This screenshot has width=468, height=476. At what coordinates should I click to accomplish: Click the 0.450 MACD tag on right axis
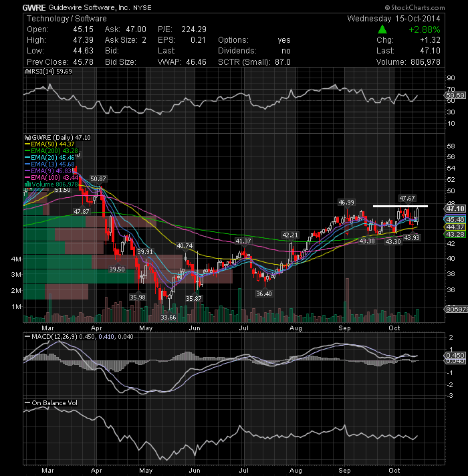pyautogui.click(x=455, y=355)
